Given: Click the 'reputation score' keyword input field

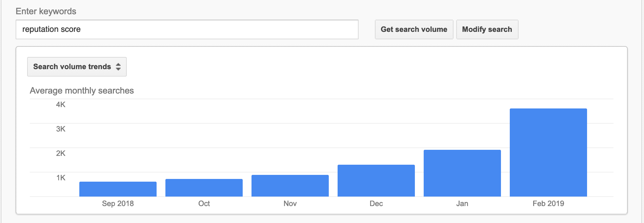Looking at the screenshot, I should (x=187, y=29).
